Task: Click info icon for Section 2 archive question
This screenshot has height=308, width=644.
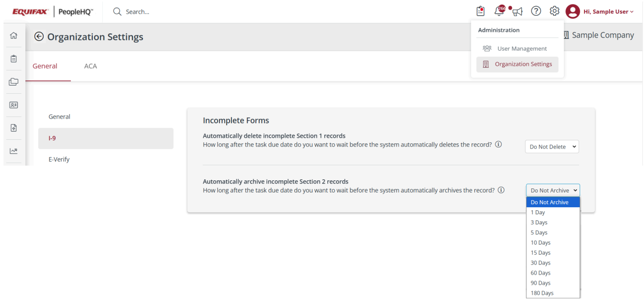Action: coord(501,190)
